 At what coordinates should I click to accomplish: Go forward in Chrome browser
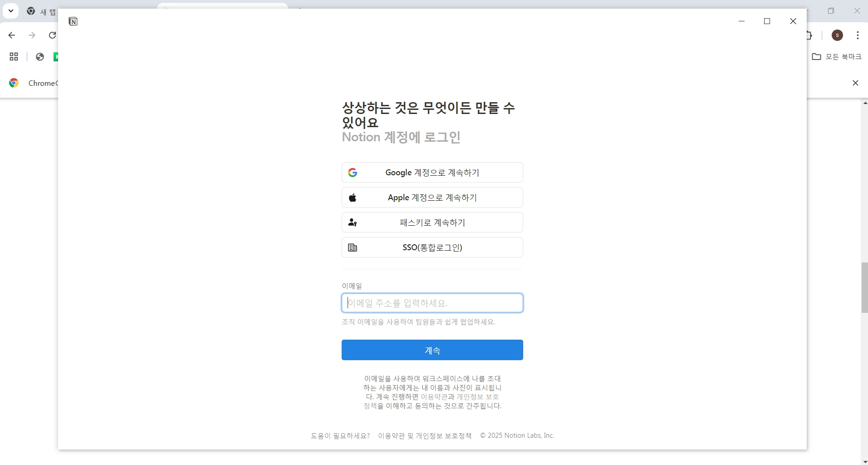(x=32, y=35)
